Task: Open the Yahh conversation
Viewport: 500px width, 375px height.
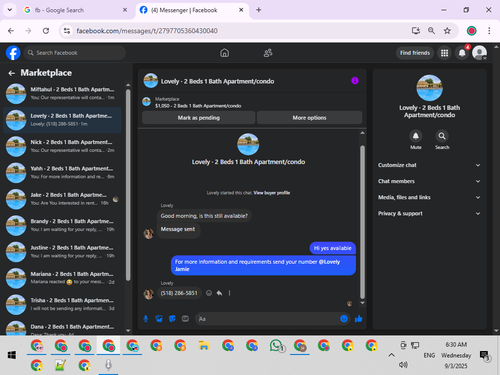Action: [62, 172]
